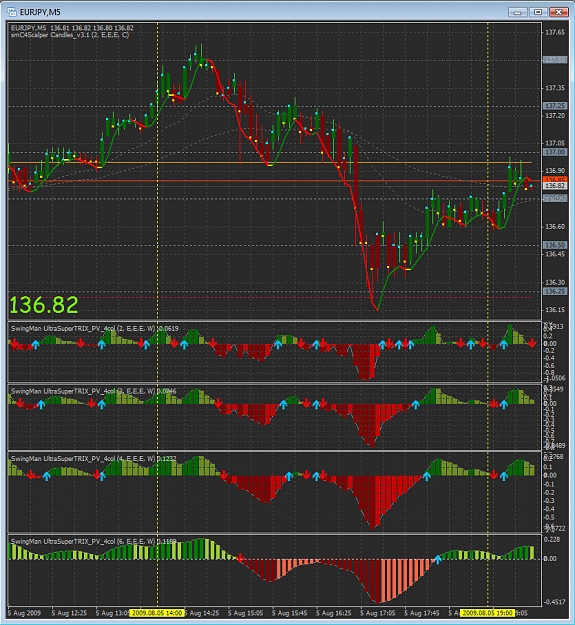Viewport: 575px width, 625px height.
Task: Click the 136.60 price scale value
Action: pos(555,226)
